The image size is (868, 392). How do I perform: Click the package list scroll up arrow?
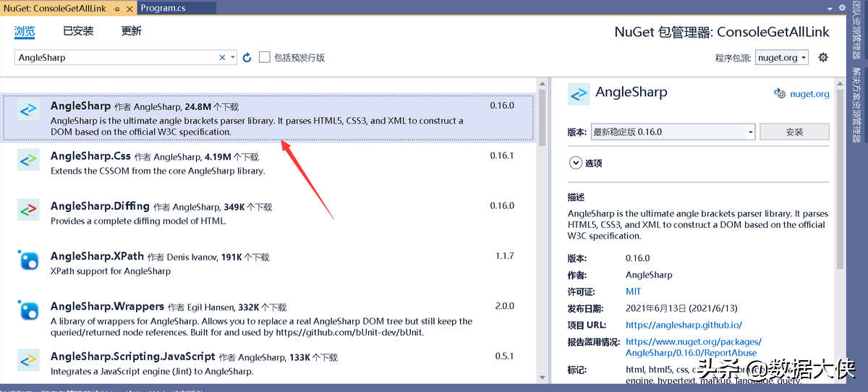tap(542, 83)
